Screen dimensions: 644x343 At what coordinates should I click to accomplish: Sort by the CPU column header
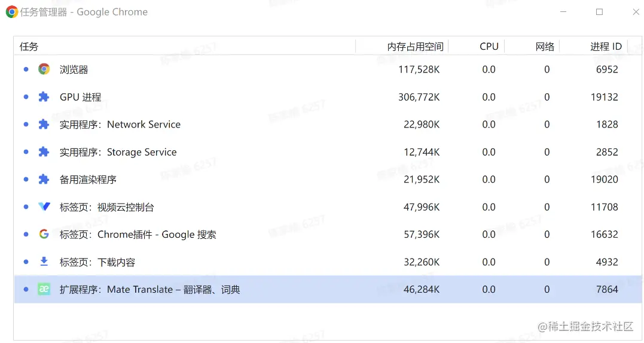pyautogui.click(x=477, y=47)
